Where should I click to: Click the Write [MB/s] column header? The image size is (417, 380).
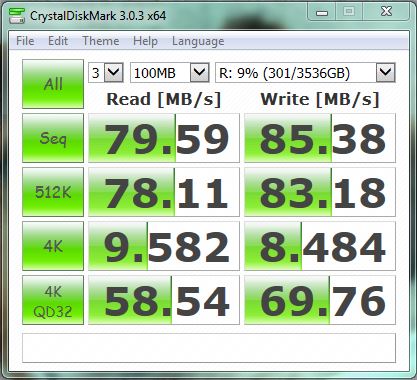[x=320, y=99]
